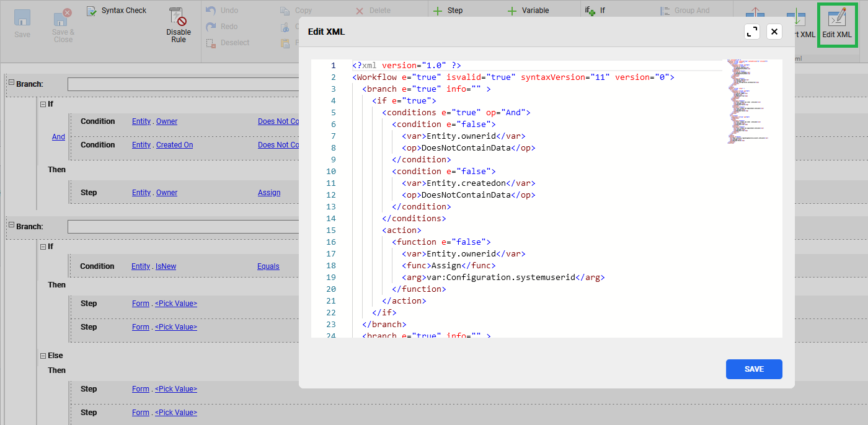Click the And operator link
This screenshot has height=425, width=868.
(58, 137)
